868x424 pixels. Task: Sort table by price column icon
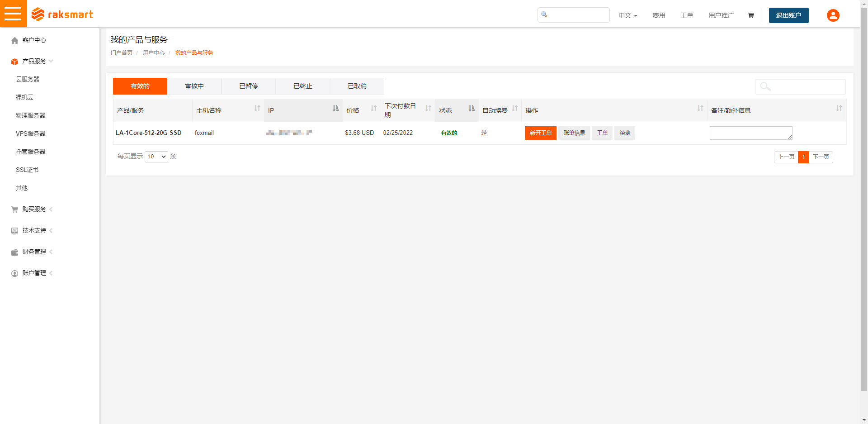coord(373,109)
